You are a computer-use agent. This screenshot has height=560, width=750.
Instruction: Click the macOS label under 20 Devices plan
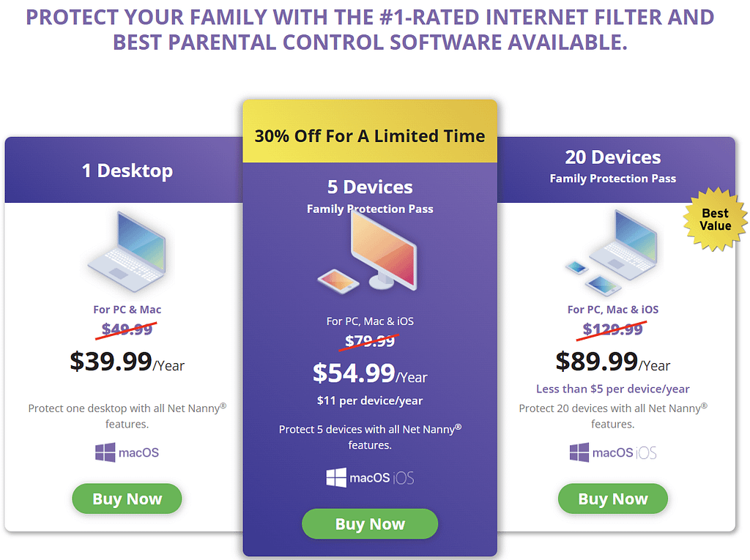click(612, 452)
